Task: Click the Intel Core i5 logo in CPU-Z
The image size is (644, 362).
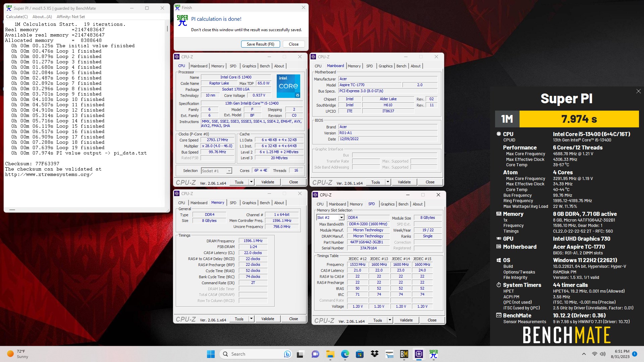Action: pos(288,86)
